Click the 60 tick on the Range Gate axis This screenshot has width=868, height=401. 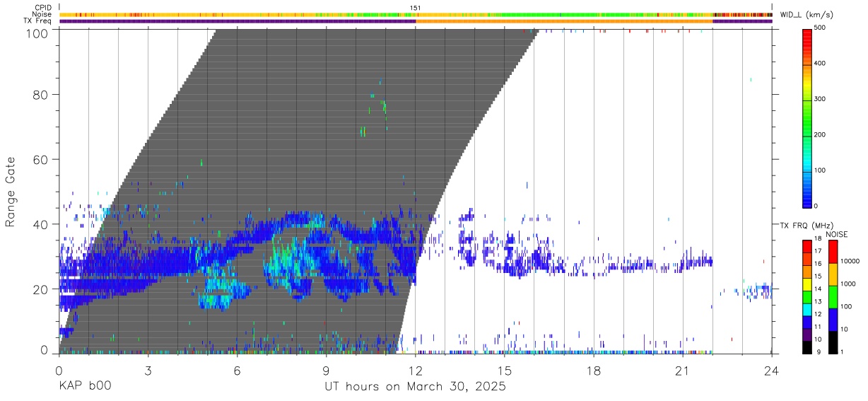pyautogui.click(x=40, y=159)
